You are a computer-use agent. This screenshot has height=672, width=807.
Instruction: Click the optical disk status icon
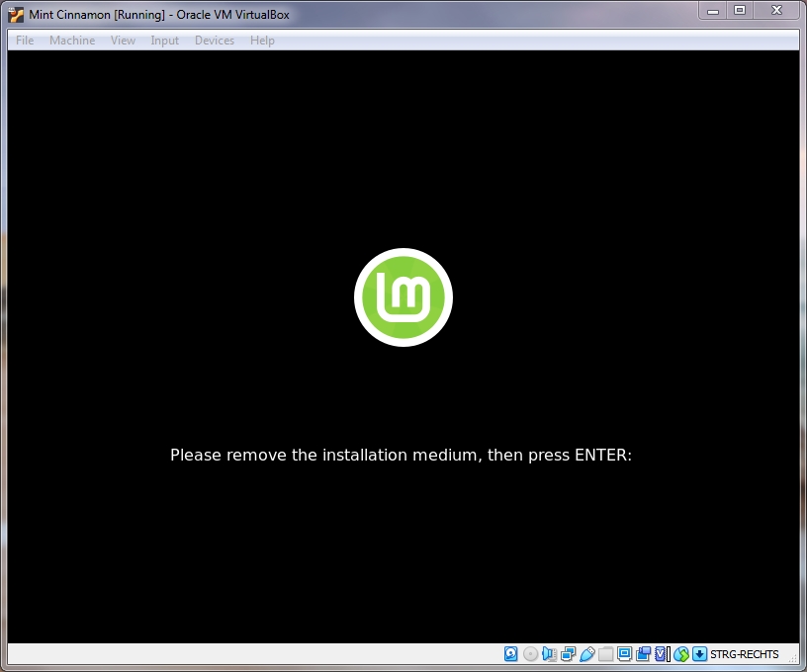coord(530,654)
